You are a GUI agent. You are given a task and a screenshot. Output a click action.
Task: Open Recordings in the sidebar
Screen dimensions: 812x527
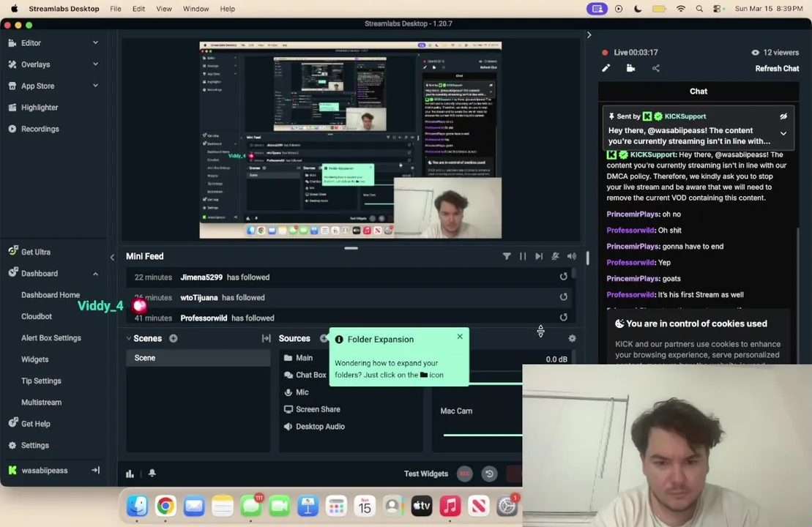click(40, 129)
